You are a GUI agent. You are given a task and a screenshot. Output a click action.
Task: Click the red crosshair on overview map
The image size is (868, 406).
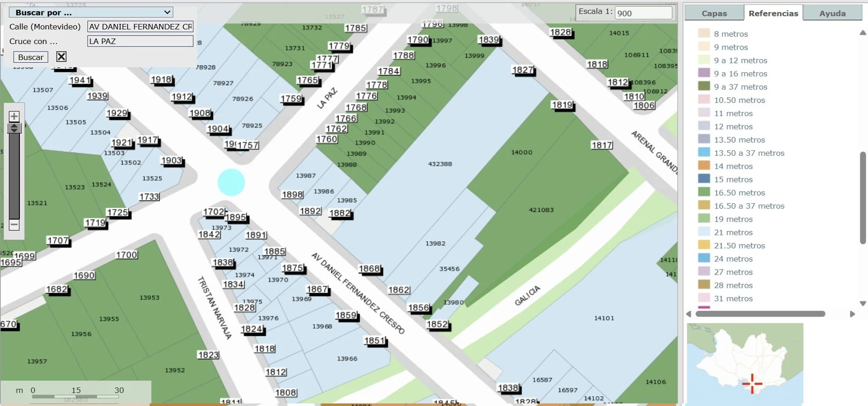[752, 384]
